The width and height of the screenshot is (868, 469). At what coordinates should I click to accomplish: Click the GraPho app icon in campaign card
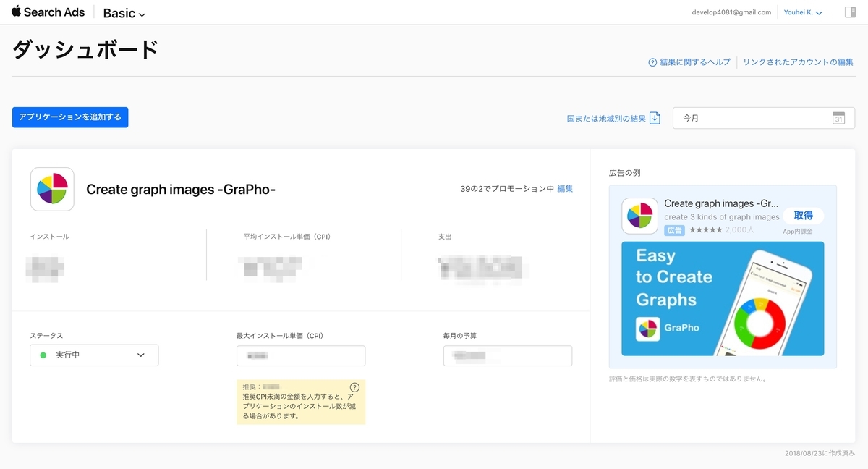pyautogui.click(x=52, y=189)
